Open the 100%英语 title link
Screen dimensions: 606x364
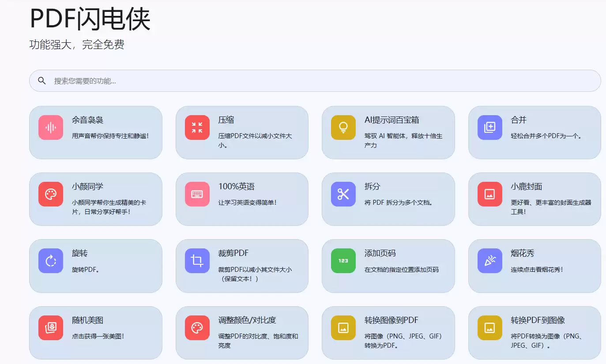tap(236, 187)
